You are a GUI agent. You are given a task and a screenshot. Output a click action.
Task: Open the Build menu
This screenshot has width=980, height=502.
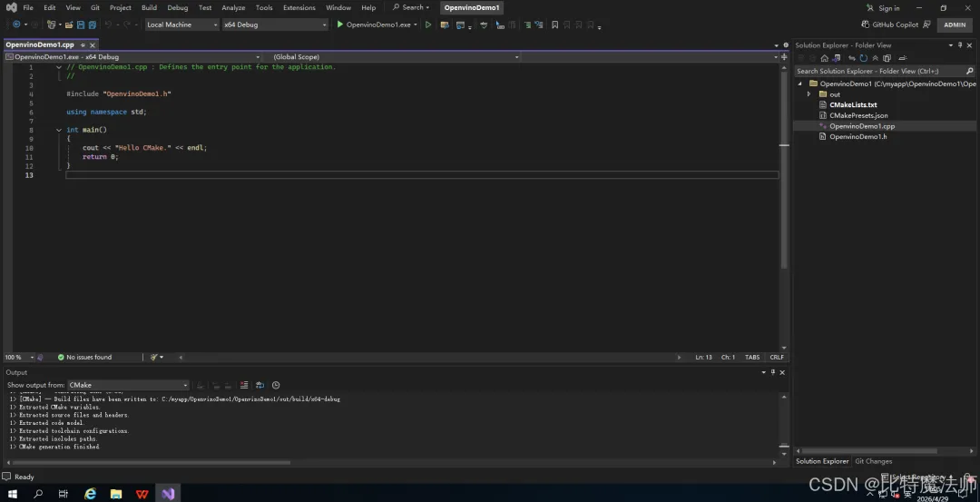pyautogui.click(x=150, y=7)
